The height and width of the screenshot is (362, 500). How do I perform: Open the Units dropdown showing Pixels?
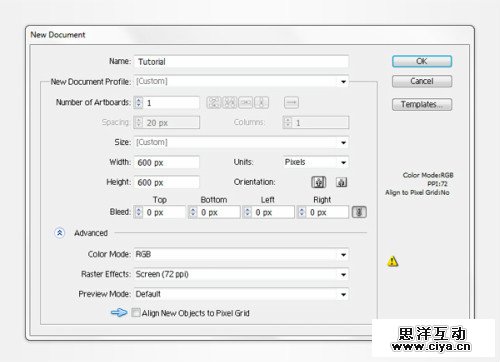[315, 162]
